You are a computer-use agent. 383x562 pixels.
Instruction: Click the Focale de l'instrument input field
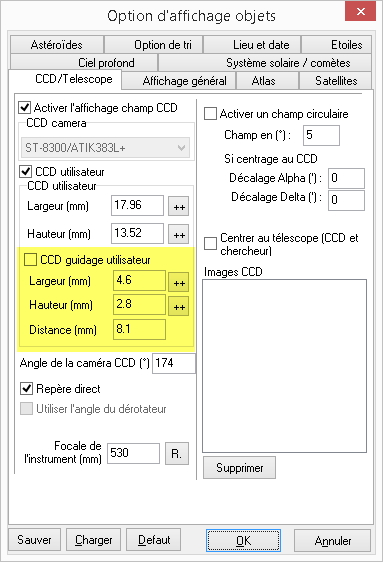tap(133, 453)
